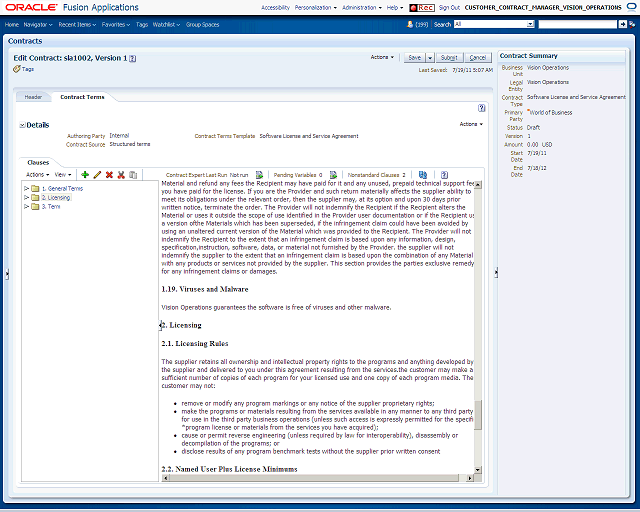The image size is (640, 512).
Task: Click the Submit button
Action: tap(449, 58)
